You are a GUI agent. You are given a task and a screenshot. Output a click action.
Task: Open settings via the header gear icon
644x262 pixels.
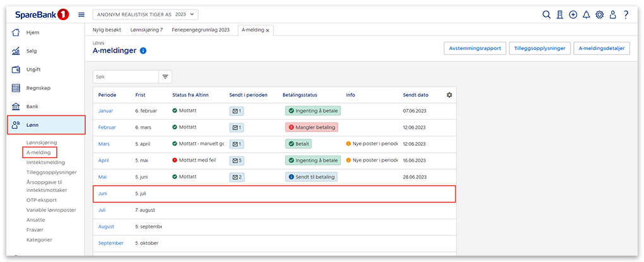(600, 15)
